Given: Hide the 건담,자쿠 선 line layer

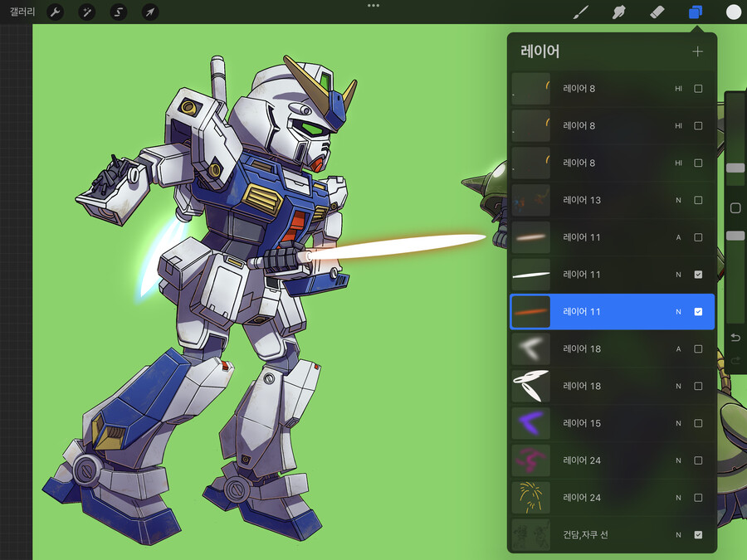Looking at the screenshot, I should point(698,535).
